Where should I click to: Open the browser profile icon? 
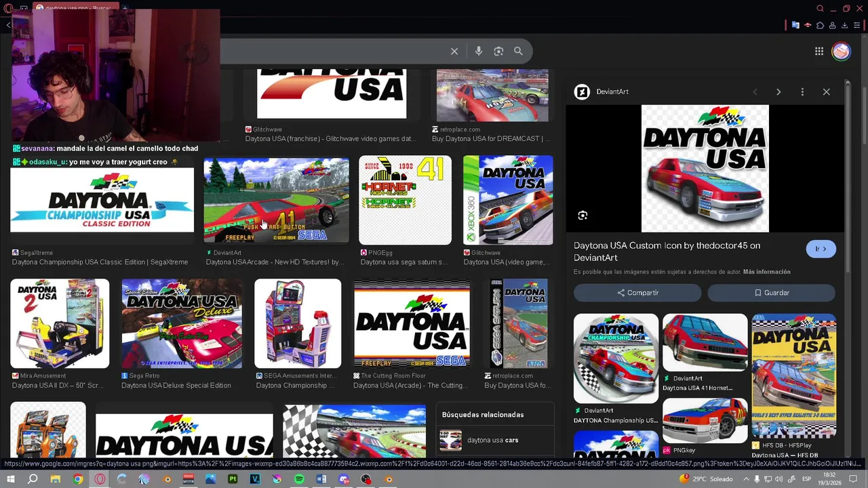pos(832,25)
